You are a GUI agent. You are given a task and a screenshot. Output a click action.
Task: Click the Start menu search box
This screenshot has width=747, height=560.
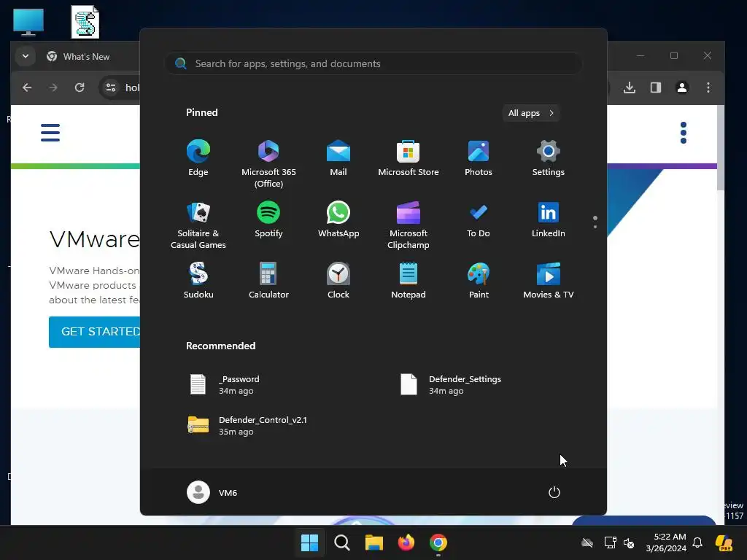[x=373, y=63]
